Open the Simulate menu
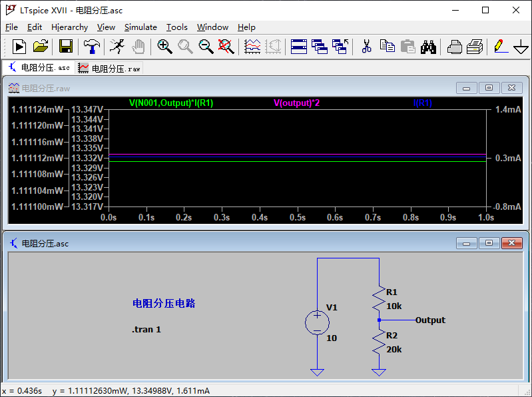This screenshot has height=397, width=532. [140, 27]
